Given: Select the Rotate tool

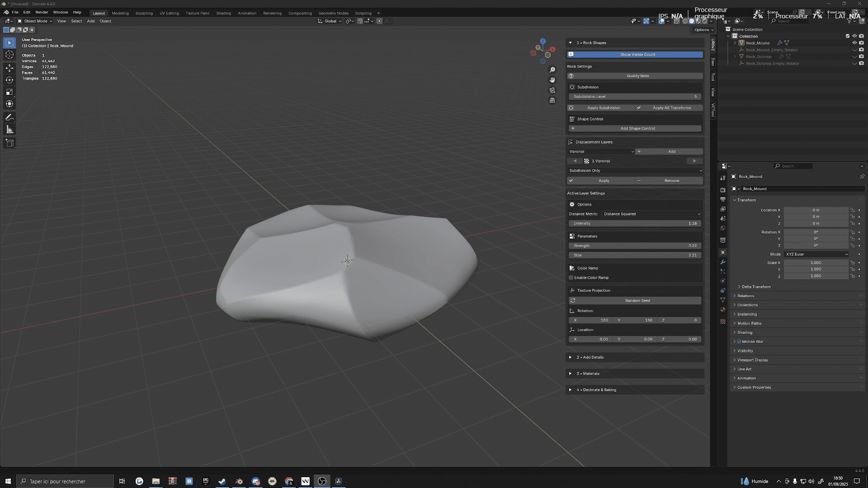Looking at the screenshot, I should [x=9, y=80].
